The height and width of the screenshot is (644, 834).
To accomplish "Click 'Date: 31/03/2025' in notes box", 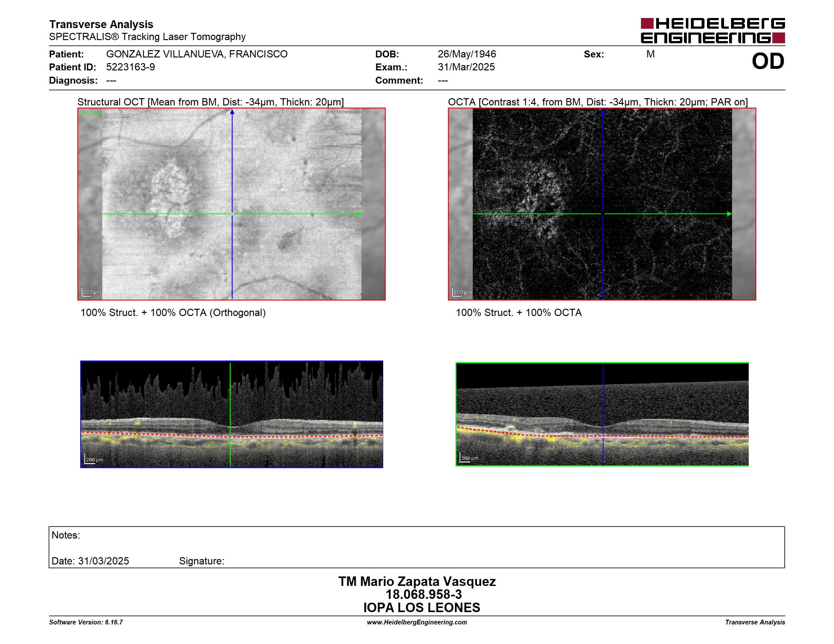I will 90,561.
